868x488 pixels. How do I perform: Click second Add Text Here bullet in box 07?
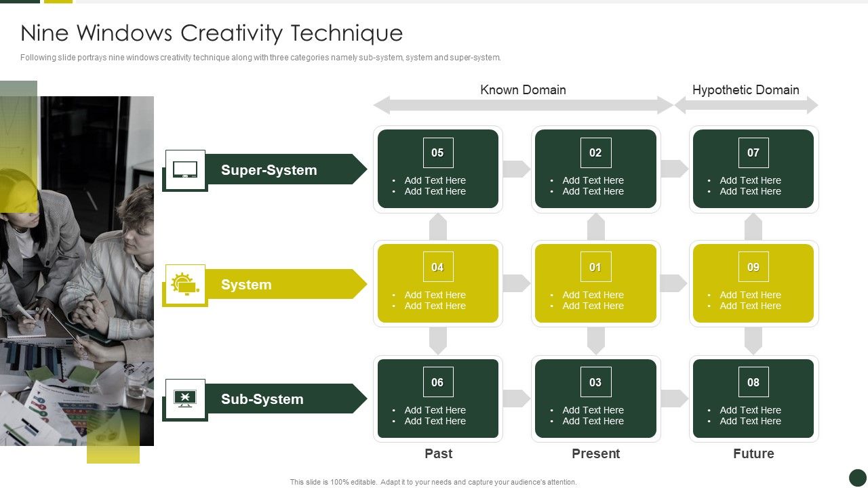(750, 191)
